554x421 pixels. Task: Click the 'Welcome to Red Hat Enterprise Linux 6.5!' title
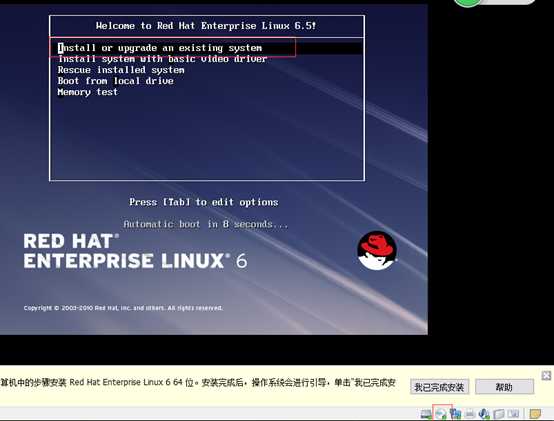coord(206,26)
